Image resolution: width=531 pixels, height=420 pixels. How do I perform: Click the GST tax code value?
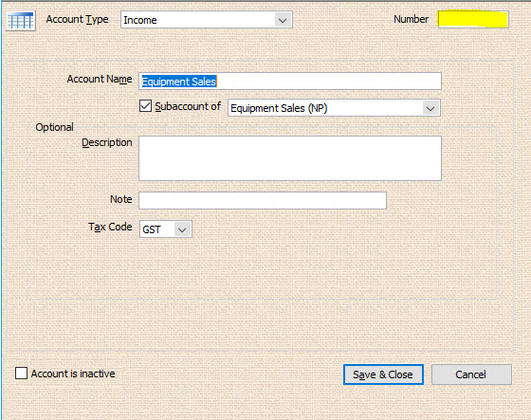click(x=152, y=229)
